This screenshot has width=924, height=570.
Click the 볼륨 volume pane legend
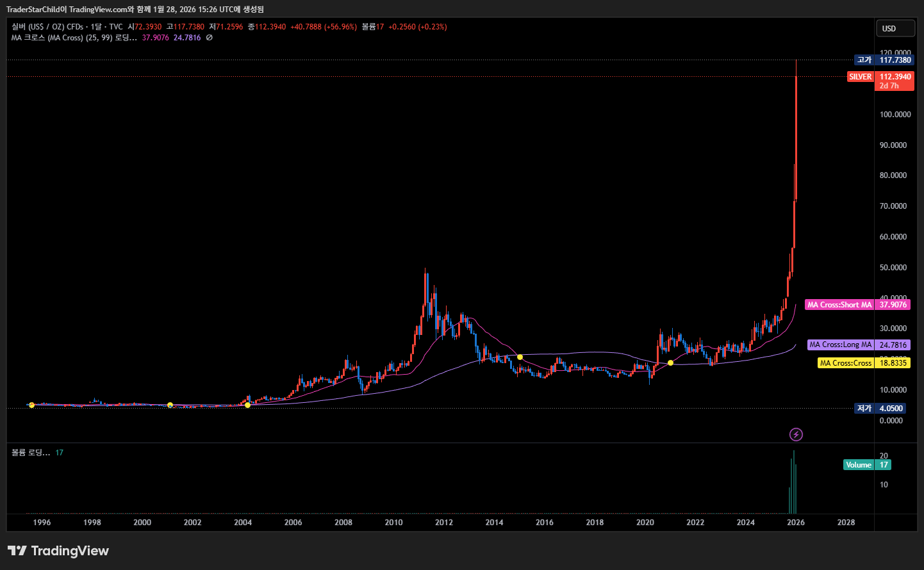tap(30, 453)
